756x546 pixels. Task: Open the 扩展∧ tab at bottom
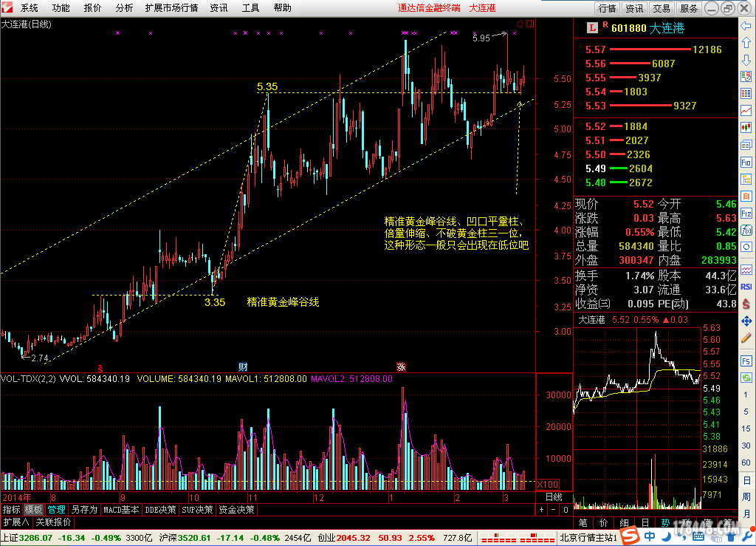[x=16, y=522]
